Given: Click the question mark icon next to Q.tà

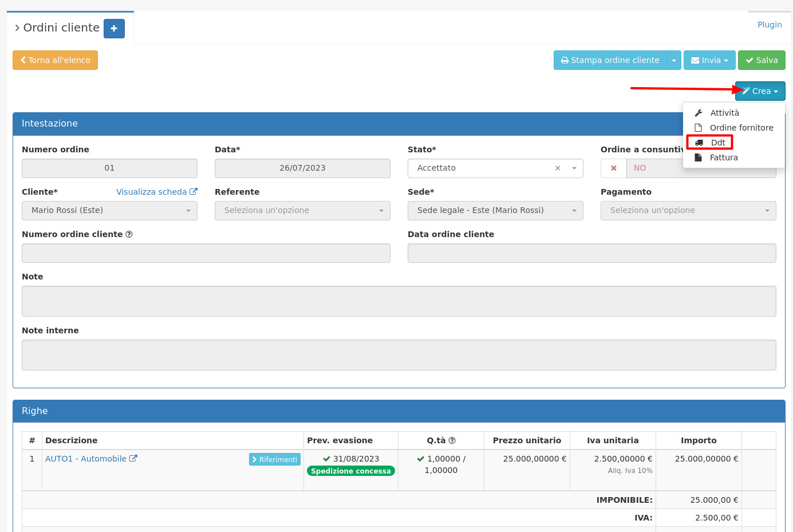Looking at the screenshot, I should click(452, 440).
